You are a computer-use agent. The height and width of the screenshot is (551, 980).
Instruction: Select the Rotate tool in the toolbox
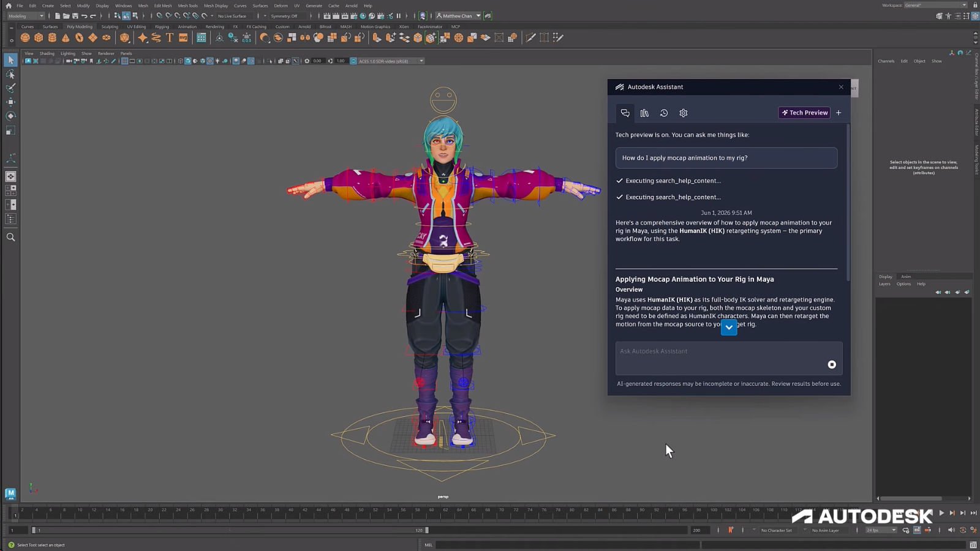(10, 116)
